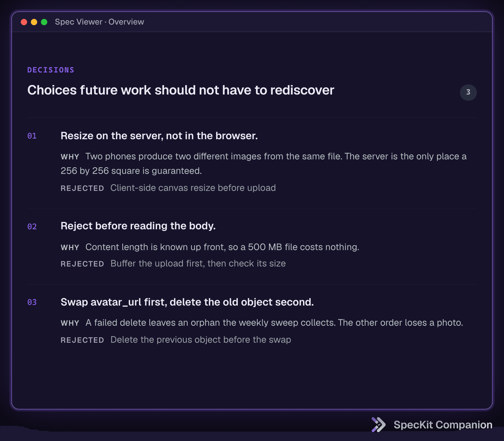Click the SpecKit Companion logo icon

click(378, 425)
